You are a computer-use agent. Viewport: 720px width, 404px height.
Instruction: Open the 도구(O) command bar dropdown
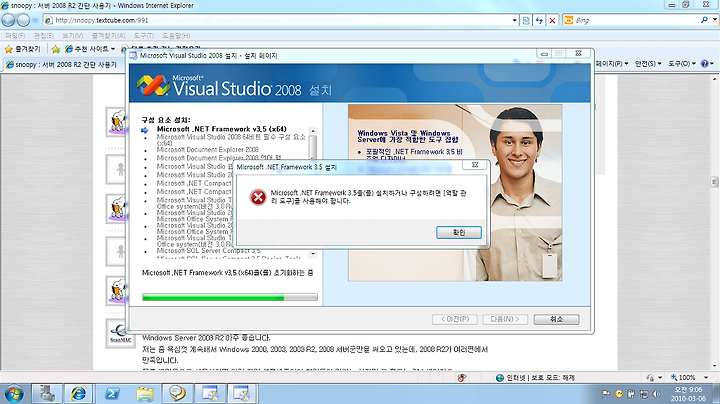pos(682,64)
